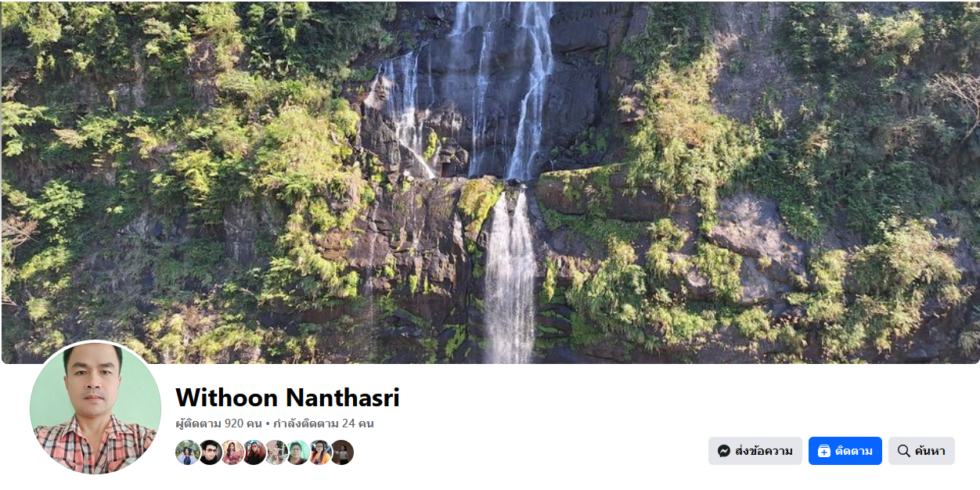Open the pale beige follower avatar in row middle
Viewport: 980px width, 490px height.
[x=276, y=452]
